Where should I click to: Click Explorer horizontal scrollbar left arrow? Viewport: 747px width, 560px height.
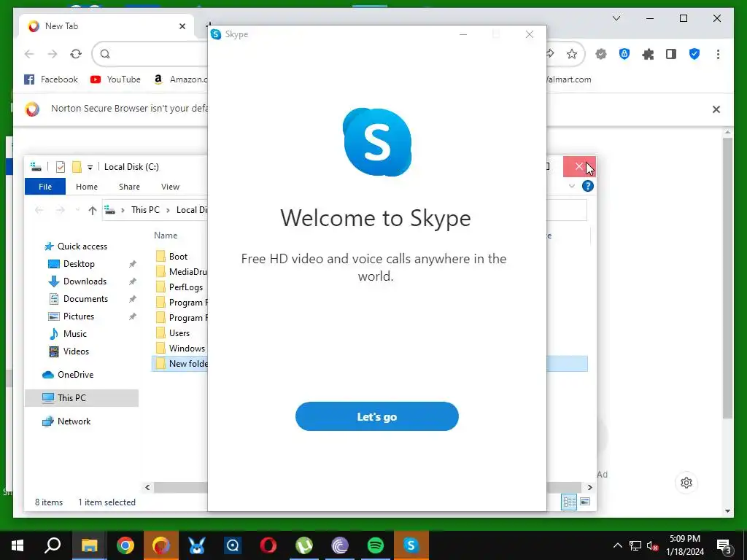pyautogui.click(x=147, y=487)
